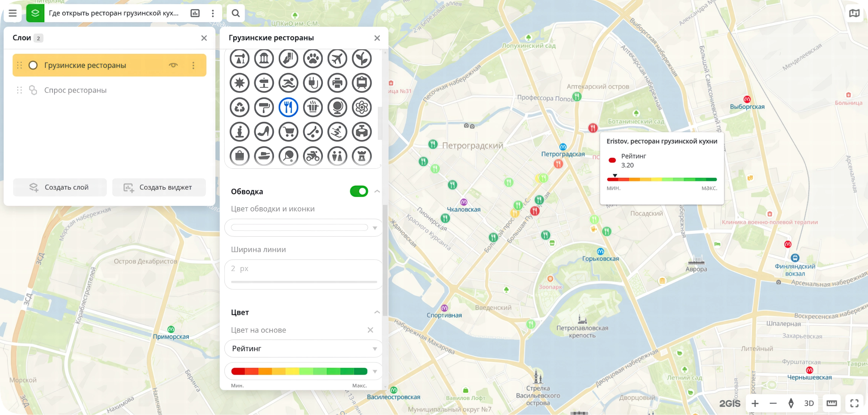Screen dimensions: 868x415
Task: Select the fork and knife marker icon
Action: click(289, 107)
